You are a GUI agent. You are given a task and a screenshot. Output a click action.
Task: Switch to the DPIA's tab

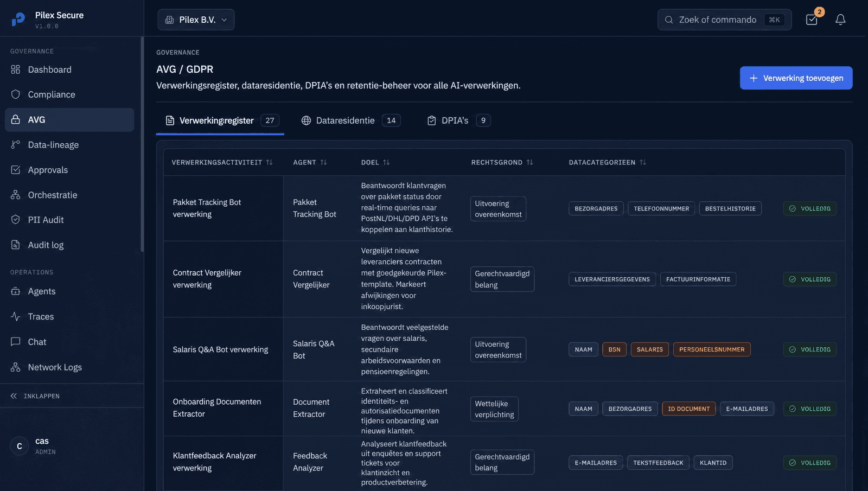click(459, 120)
